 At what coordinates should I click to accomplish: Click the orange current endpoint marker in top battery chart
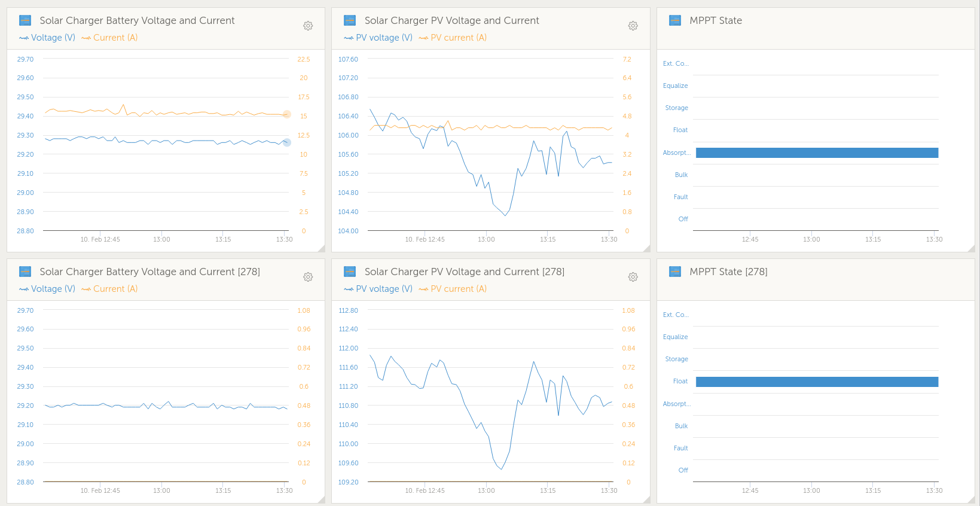point(286,114)
